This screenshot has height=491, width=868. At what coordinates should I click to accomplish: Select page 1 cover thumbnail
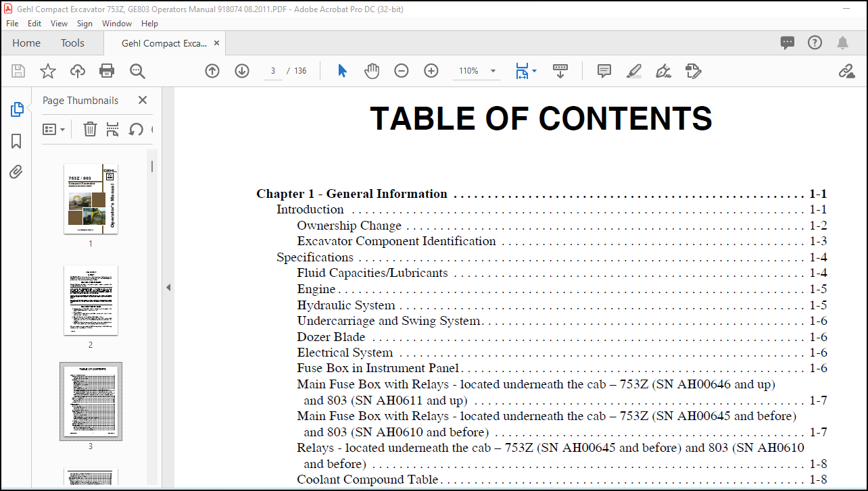point(91,199)
